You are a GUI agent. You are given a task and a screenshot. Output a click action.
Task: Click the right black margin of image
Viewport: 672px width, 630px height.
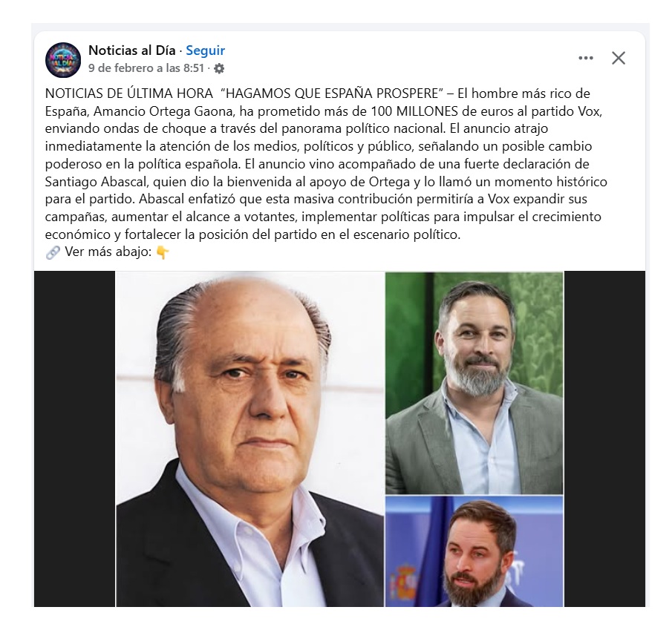604,439
